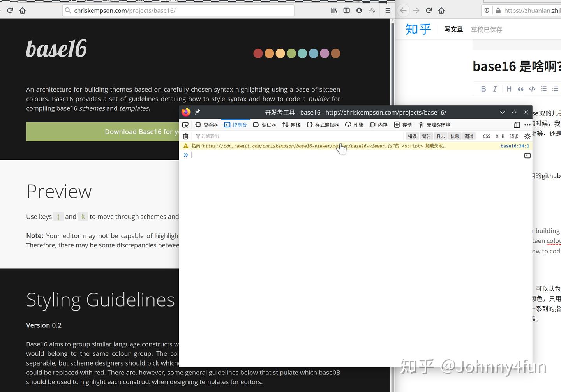Open the 查看器 (Inspector) tab
The height and width of the screenshot is (392, 561).
click(206, 125)
